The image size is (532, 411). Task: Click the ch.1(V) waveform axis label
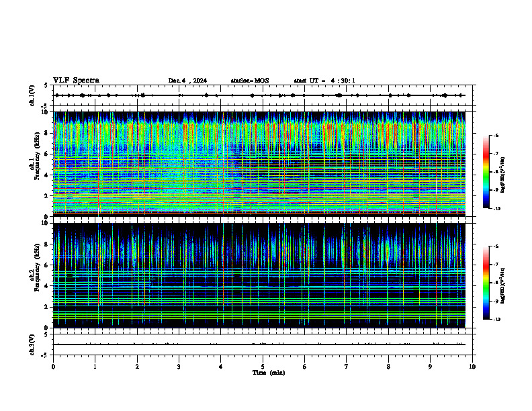pyautogui.click(x=32, y=95)
